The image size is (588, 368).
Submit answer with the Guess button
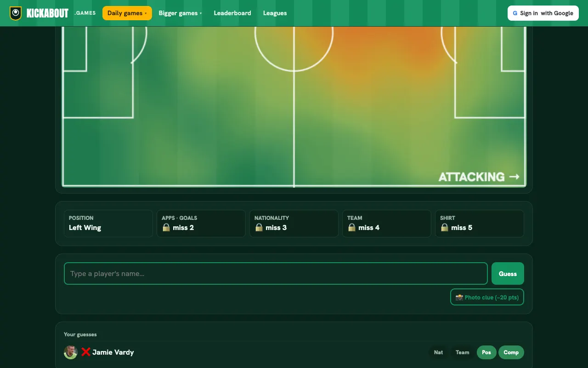[x=508, y=274]
